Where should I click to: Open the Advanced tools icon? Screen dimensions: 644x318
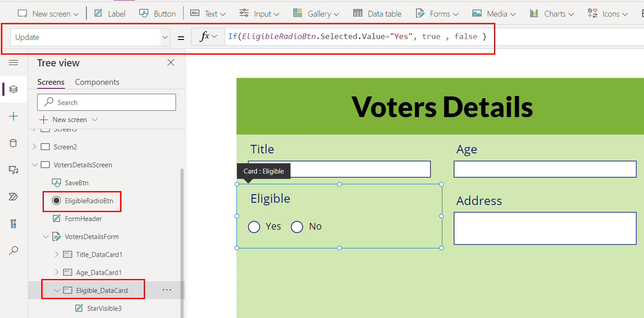13,223
